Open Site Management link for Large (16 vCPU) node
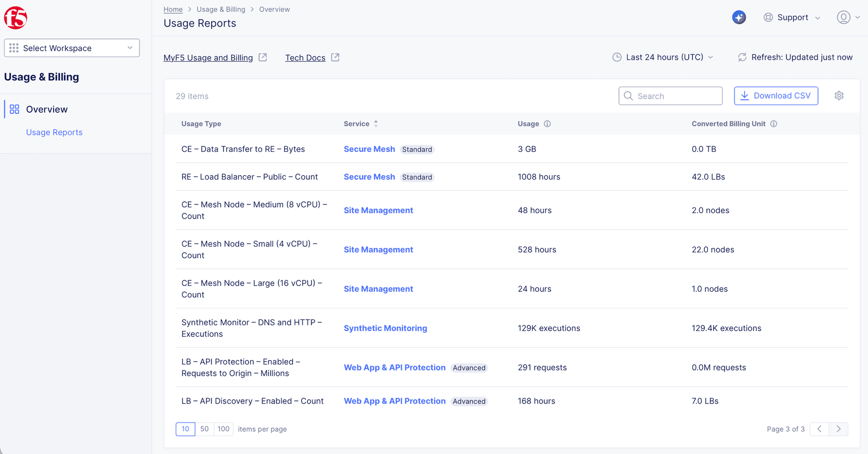868x454 pixels. click(379, 289)
